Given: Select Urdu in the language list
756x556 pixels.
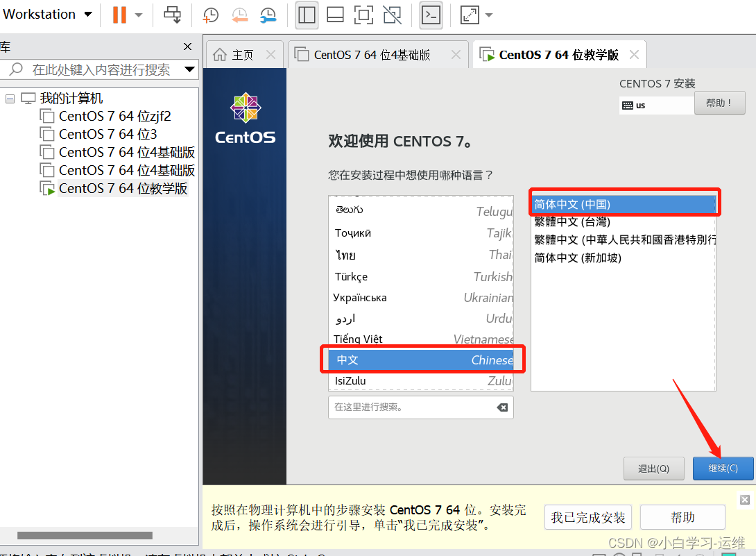Looking at the screenshot, I should coord(421,319).
